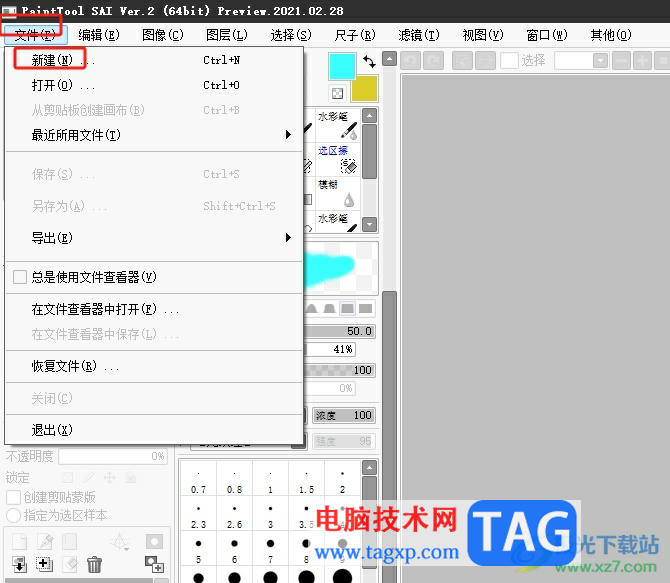The image size is (670, 583).
Task: Choose 打开 from the file menu
Action: click(154, 85)
